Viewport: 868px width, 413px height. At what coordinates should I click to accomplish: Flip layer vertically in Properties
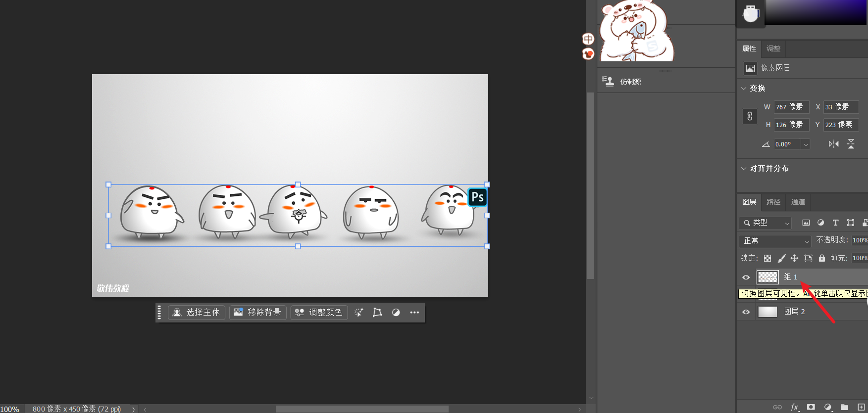pyautogui.click(x=851, y=144)
